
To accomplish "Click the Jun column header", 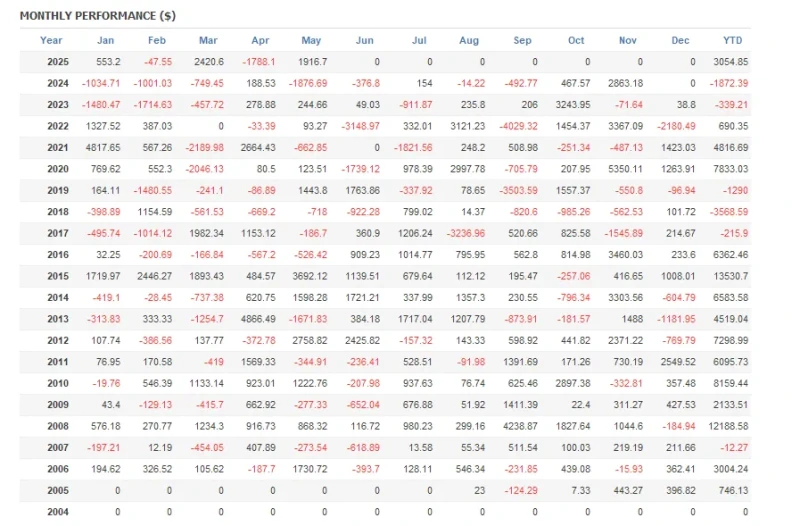I will pos(364,40).
